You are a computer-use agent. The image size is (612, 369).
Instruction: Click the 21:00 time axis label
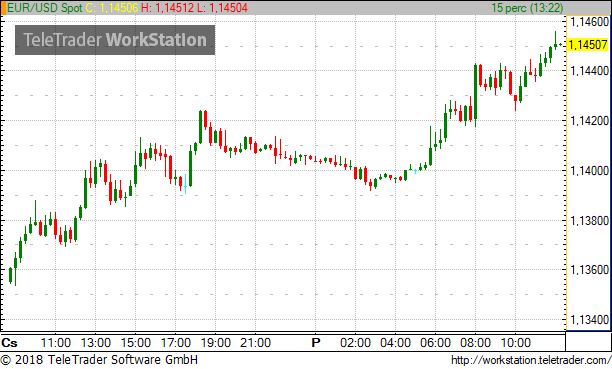(255, 343)
